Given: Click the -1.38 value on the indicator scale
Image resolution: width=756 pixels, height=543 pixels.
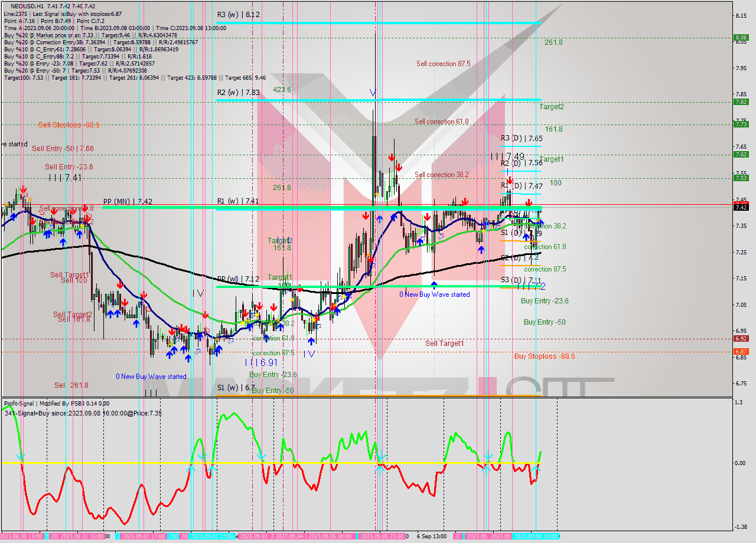Looking at the screenshot, I should (x=741, y=527).
